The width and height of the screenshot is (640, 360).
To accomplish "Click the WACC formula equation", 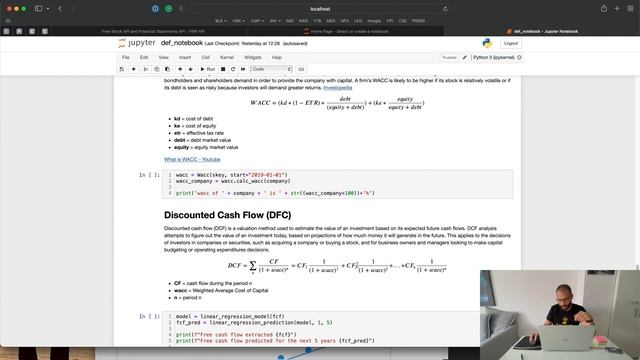I will pos(337,103).
